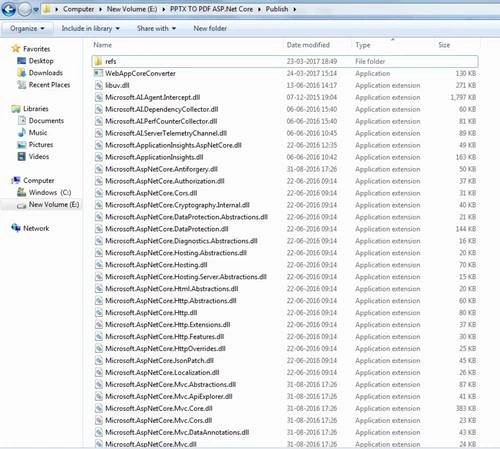The height and width of the screenshot is (449, 500).
Task: Select Microsoft.AspNetCore.Antiforgery.dll file name
Action: click(x=161, y=169)
